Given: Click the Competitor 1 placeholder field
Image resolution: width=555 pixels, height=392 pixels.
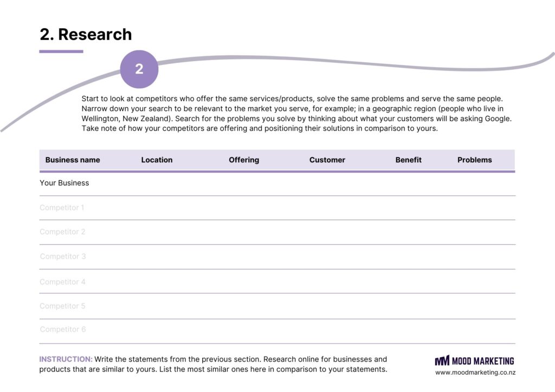Looking at the screenshot, I should (62, 207).
